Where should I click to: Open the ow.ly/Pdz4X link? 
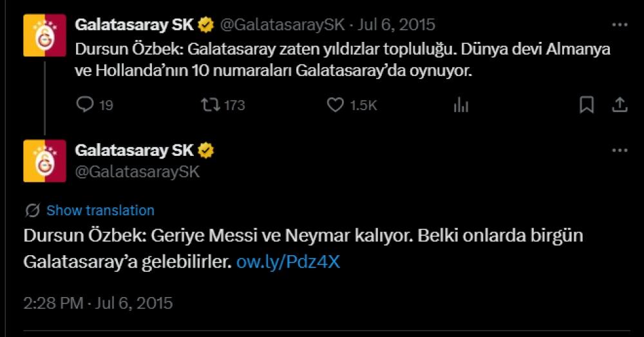click(x=288, y=262)
